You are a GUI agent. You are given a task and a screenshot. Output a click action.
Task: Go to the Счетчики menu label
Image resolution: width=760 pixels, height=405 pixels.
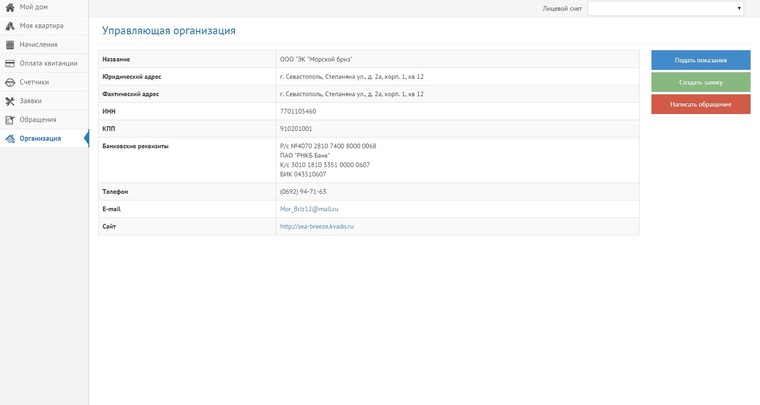tap(34, 82)
